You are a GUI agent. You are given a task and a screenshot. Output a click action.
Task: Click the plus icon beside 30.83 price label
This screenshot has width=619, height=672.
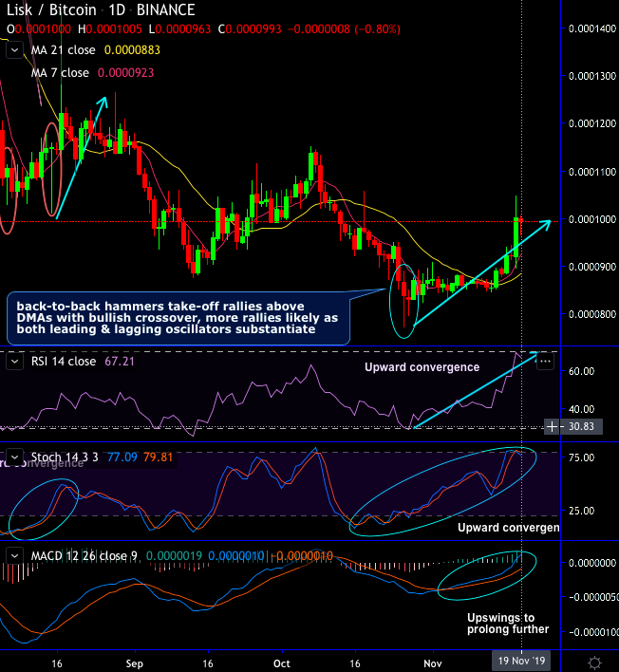tap(553, 426)
